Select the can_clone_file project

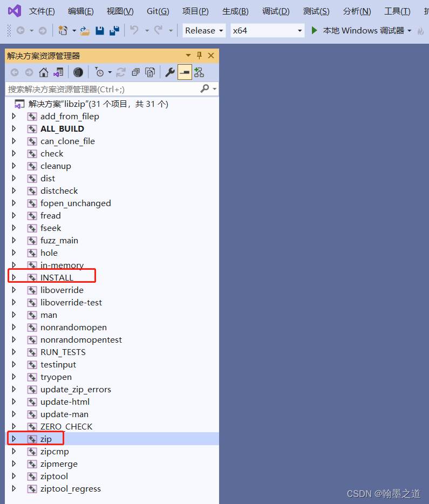67,141
